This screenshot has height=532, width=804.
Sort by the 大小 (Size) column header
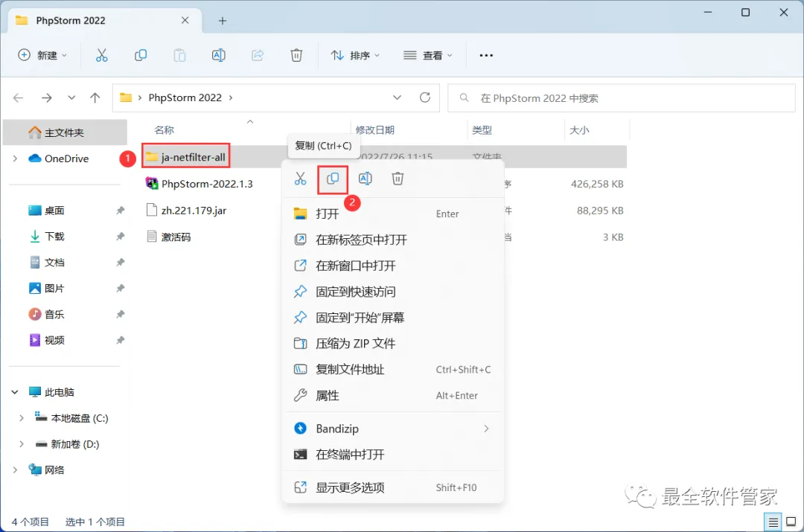(x=579, y=130)
